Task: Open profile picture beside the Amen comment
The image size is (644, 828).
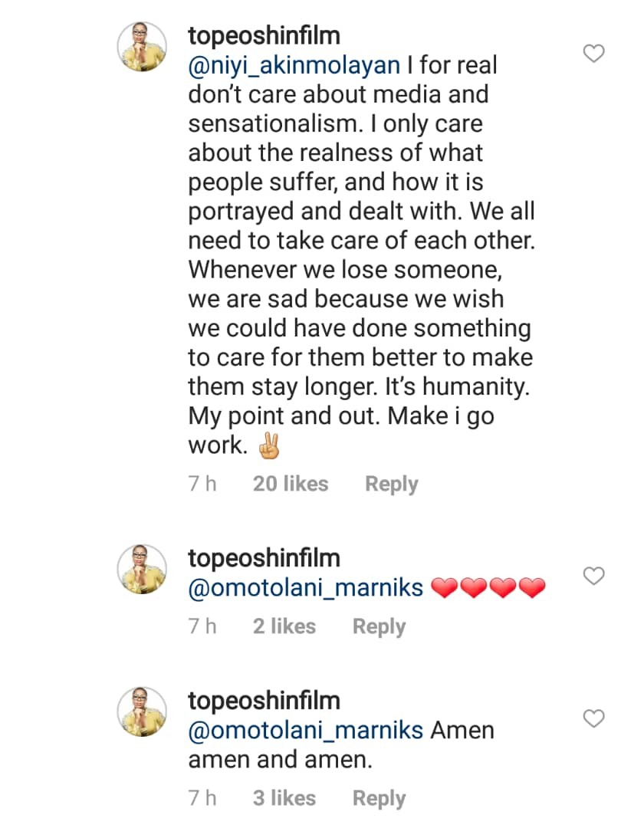Action: 142,712
